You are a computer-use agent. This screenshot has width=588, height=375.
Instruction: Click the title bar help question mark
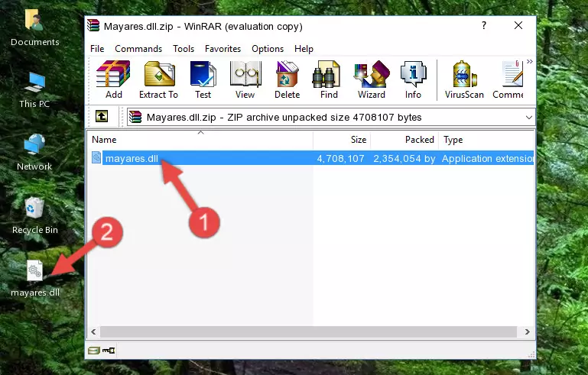(484, 25)
